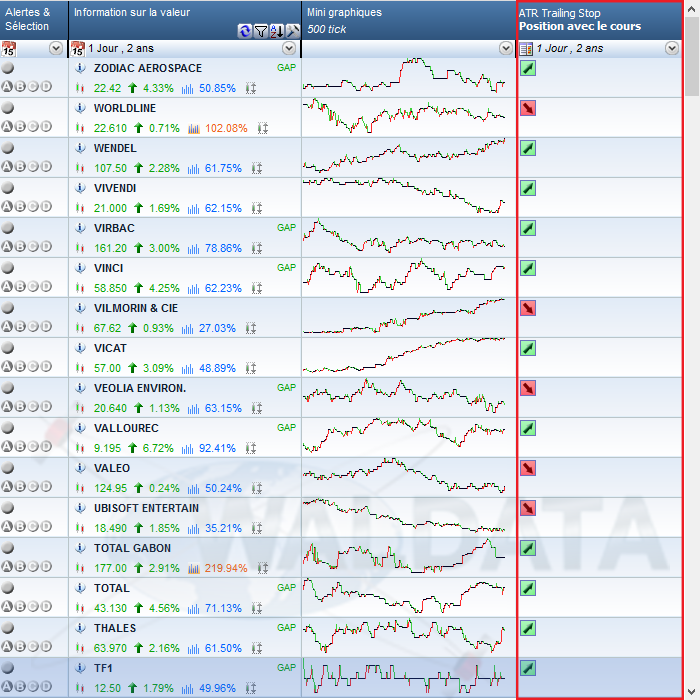The height and width of the screenshot is (700, 700).
Task: Expand Information sur la valeur period dropdown
Action: tap(289, 48)
